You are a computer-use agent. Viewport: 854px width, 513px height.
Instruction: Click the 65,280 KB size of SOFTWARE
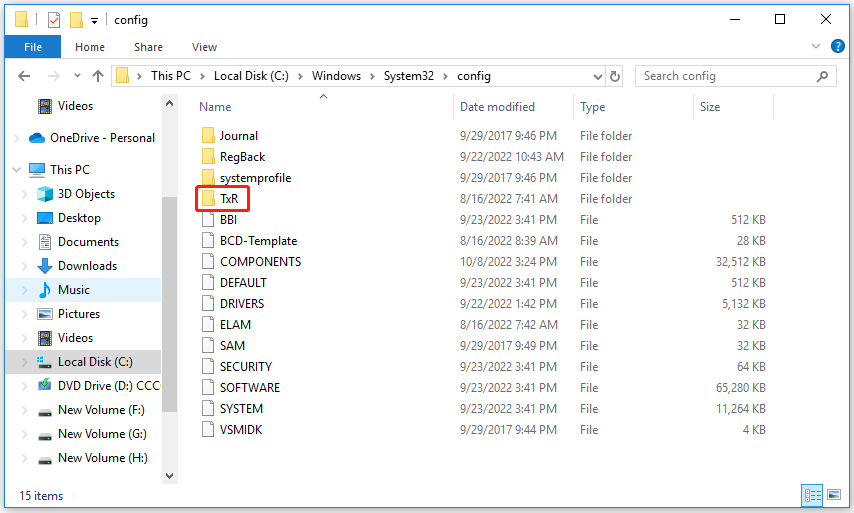point(741,388)
